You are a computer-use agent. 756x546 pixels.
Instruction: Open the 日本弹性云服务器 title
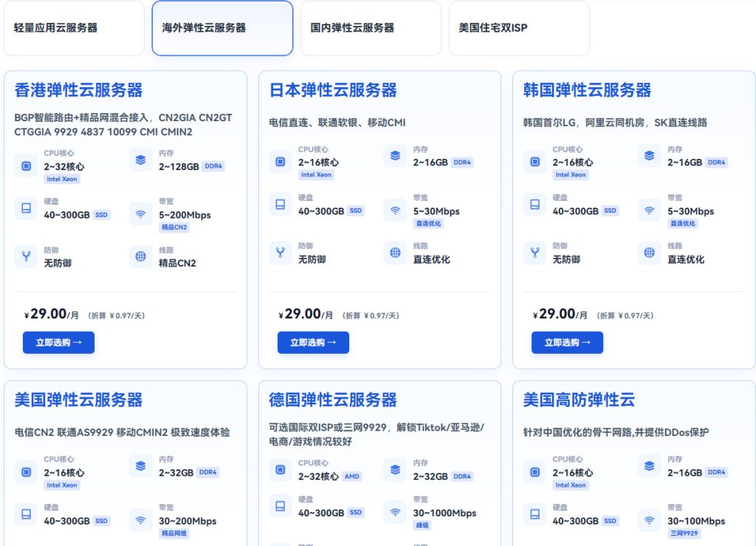[333, 90]
